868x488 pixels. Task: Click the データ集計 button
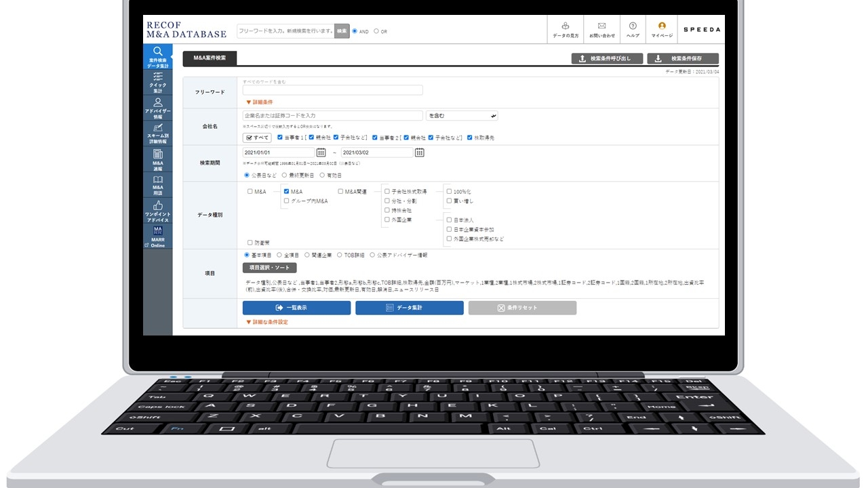coord(409,308)
